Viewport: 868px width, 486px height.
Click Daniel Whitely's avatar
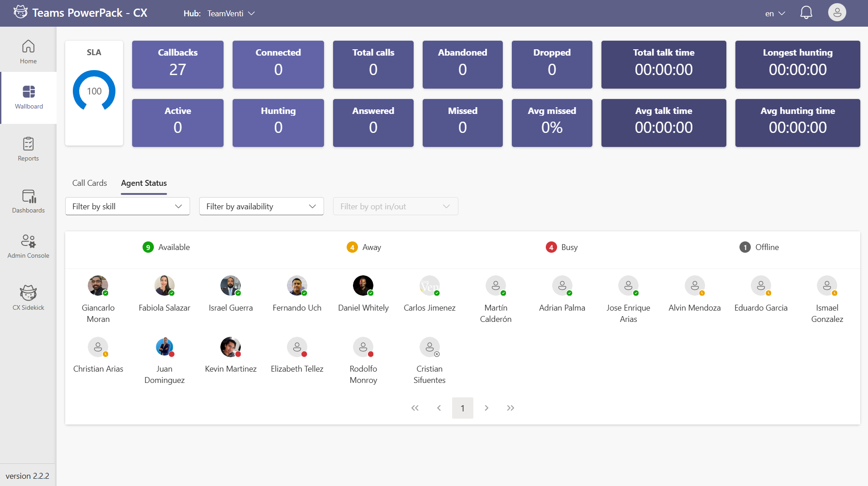363,286
